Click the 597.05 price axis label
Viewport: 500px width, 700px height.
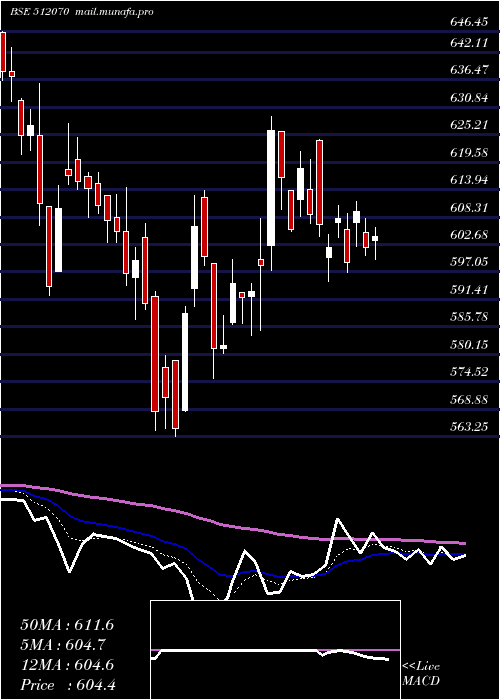468,262
